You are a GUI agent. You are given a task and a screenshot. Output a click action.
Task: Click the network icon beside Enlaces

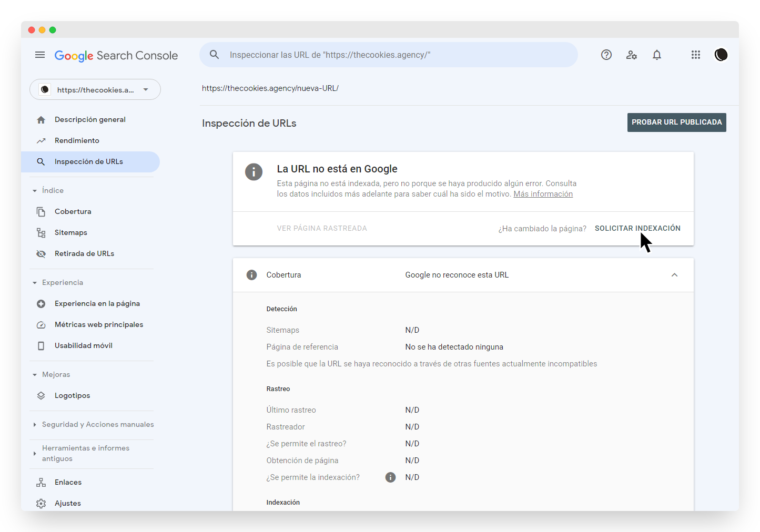(x=41, y=483)
